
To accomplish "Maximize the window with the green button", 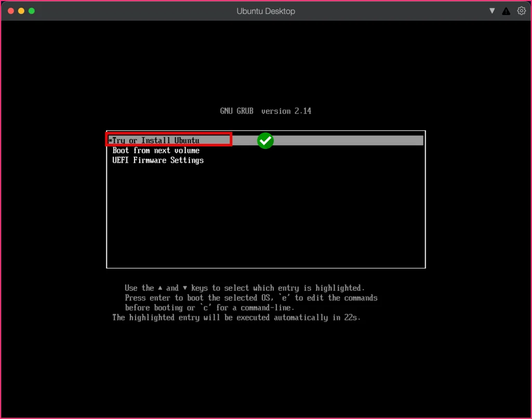I will click(32, 11).
